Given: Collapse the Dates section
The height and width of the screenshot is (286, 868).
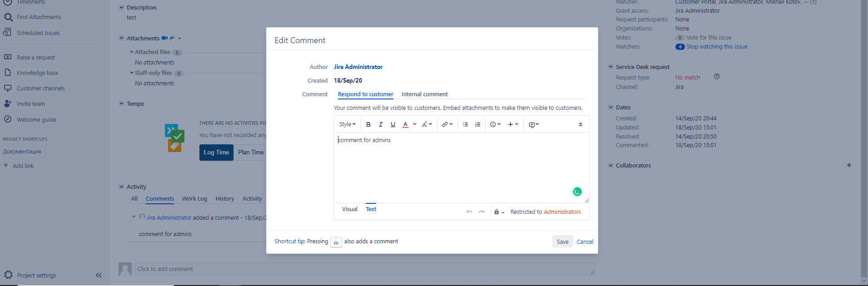Looking at the screenshot, I should tap(611, 108).
